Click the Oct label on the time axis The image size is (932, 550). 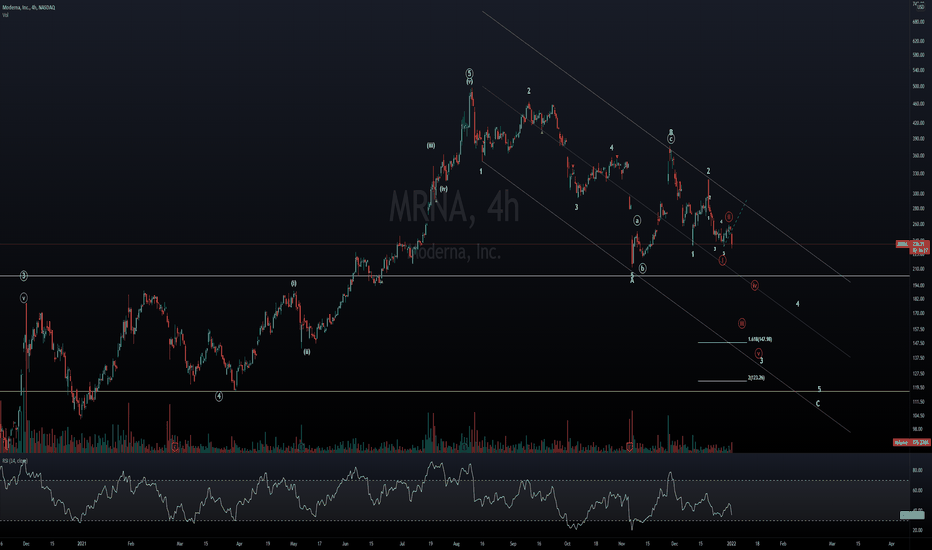(x=567, y=543)
